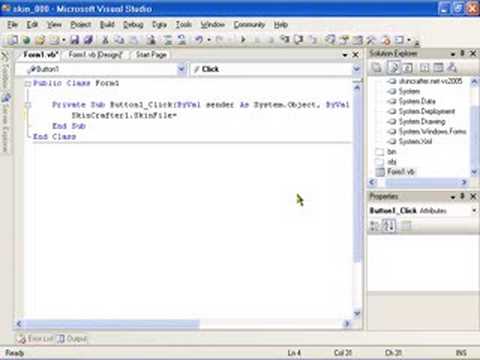Select System.Drawing reference in Solution Explorer
480x360 pixels.
(x=422, y=121)
